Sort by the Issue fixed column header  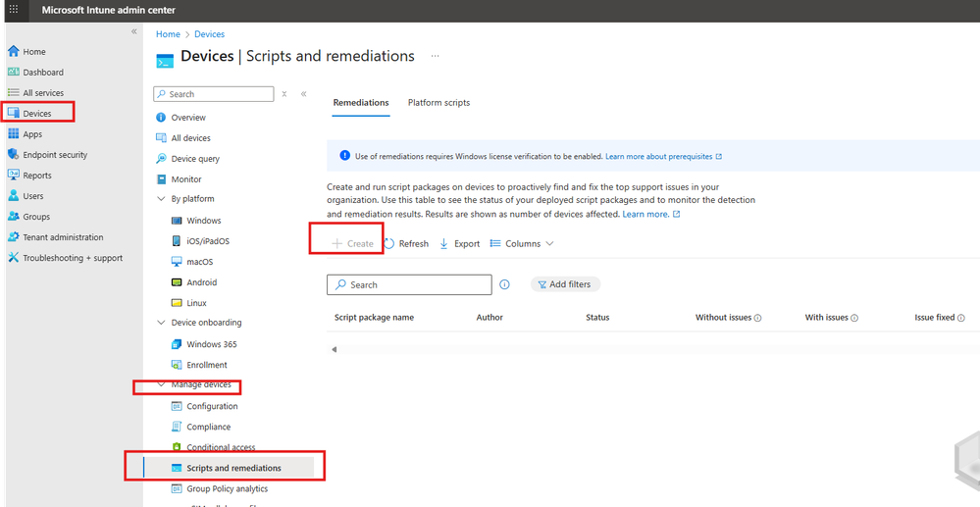(934, 318)
